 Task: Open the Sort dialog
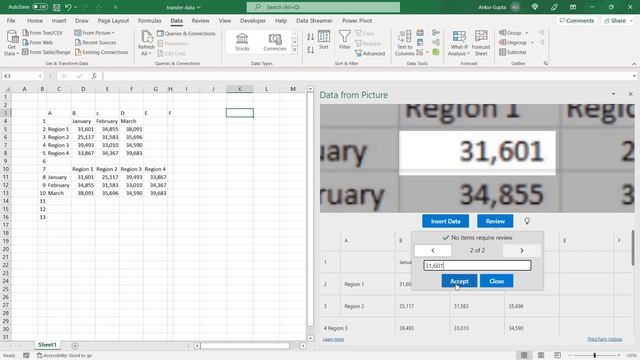[x=324, y=40]
